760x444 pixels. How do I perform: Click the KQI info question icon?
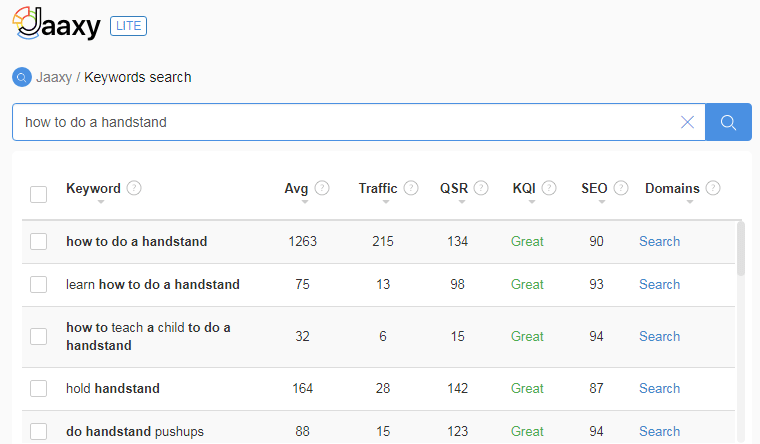(x=549, y=188)
